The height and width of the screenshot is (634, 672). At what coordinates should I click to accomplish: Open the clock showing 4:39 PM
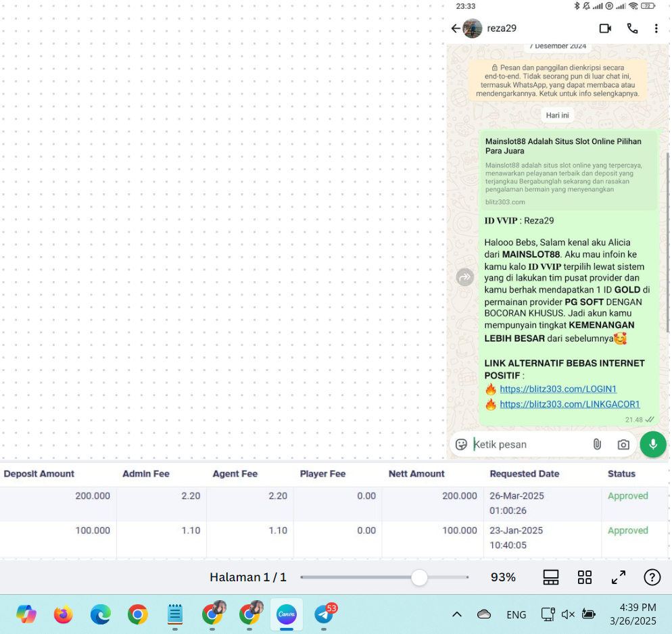(633, 614)
